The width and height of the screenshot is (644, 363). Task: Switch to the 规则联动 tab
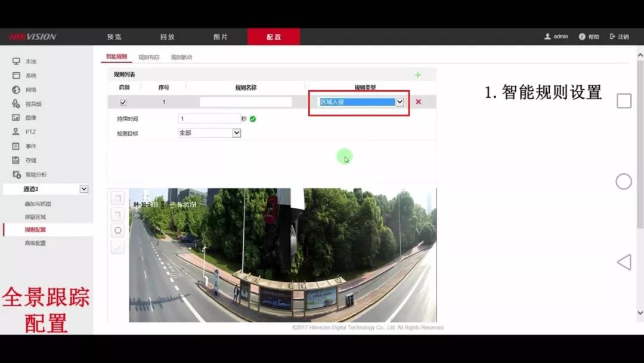[181, 57]
